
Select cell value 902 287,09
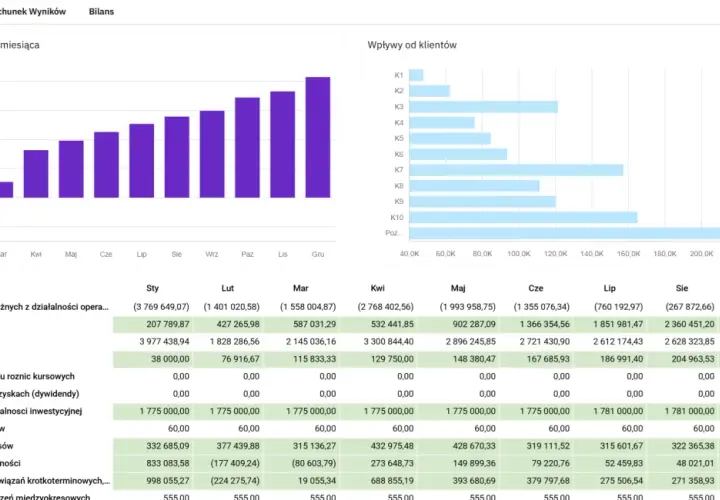[x=474, y=324]
